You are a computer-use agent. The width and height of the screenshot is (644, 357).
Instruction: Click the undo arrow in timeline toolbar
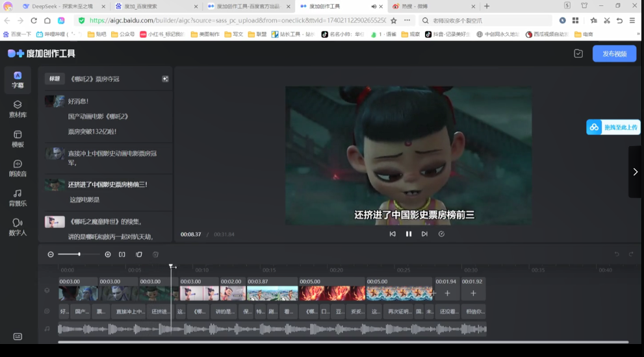[x=617, y=254]
